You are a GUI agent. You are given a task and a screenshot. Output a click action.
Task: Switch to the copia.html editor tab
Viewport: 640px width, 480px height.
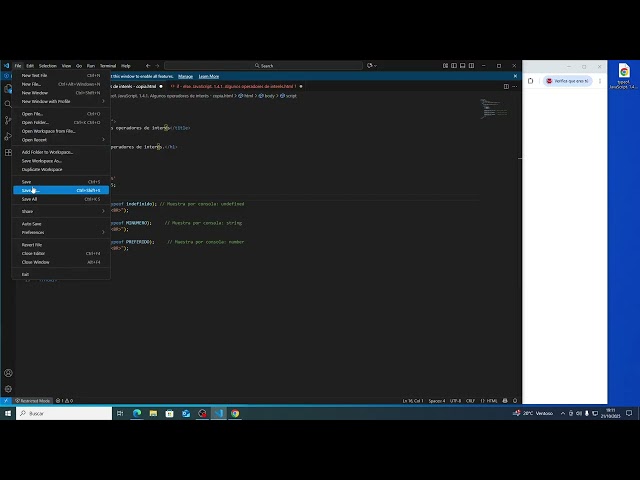pos(137,86)
